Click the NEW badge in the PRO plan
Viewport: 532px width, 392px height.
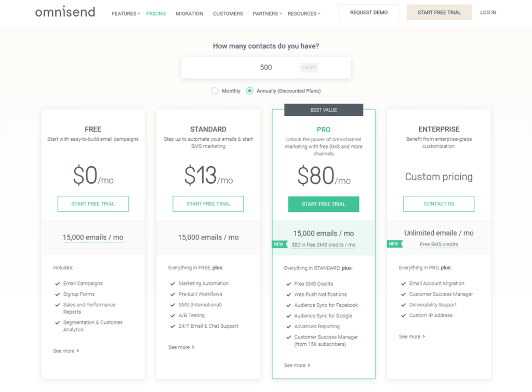[x=280, y=244]
